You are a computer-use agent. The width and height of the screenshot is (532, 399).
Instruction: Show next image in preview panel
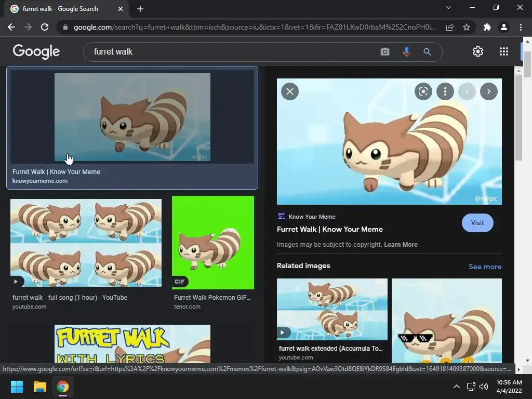pos(488,91)
